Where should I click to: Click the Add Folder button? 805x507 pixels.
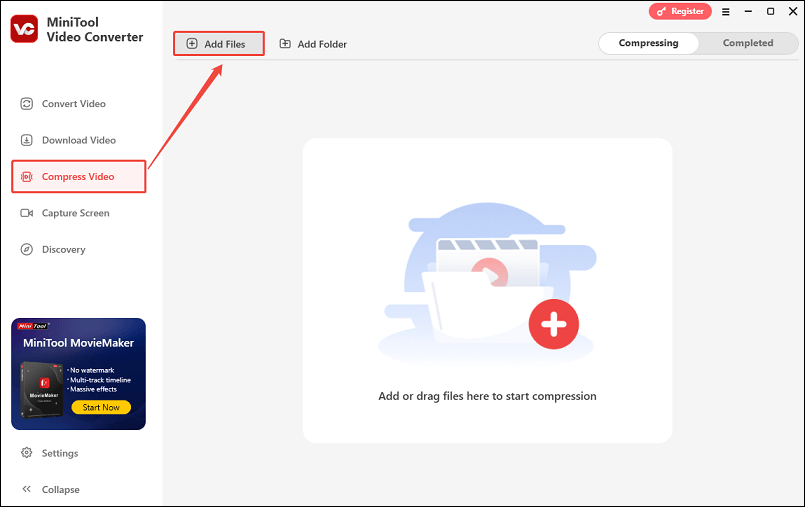tap(313, 44)
